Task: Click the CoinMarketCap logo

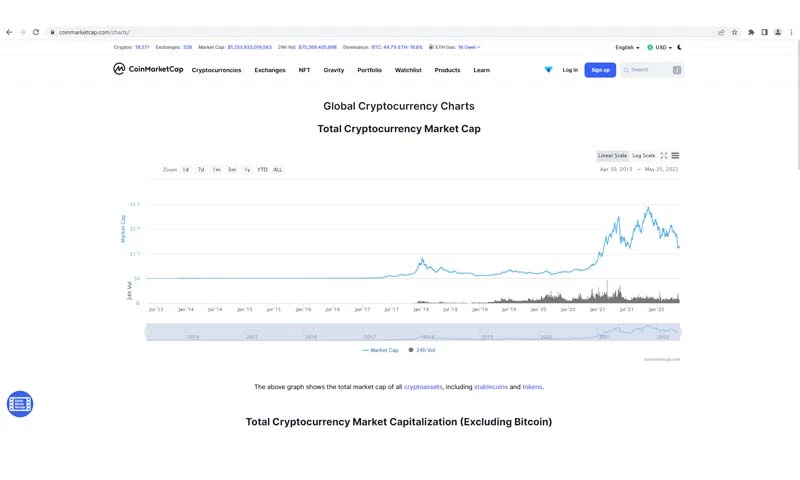Action: (146, 70)
